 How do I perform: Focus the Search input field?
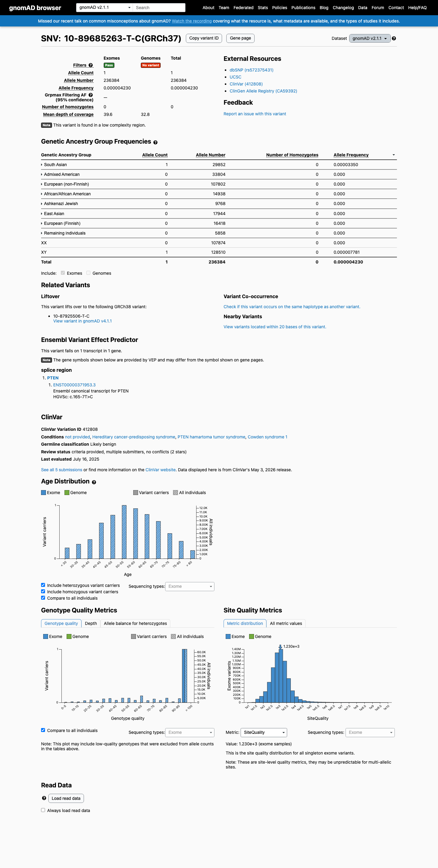pyautogui.click(x=159, y=7)
